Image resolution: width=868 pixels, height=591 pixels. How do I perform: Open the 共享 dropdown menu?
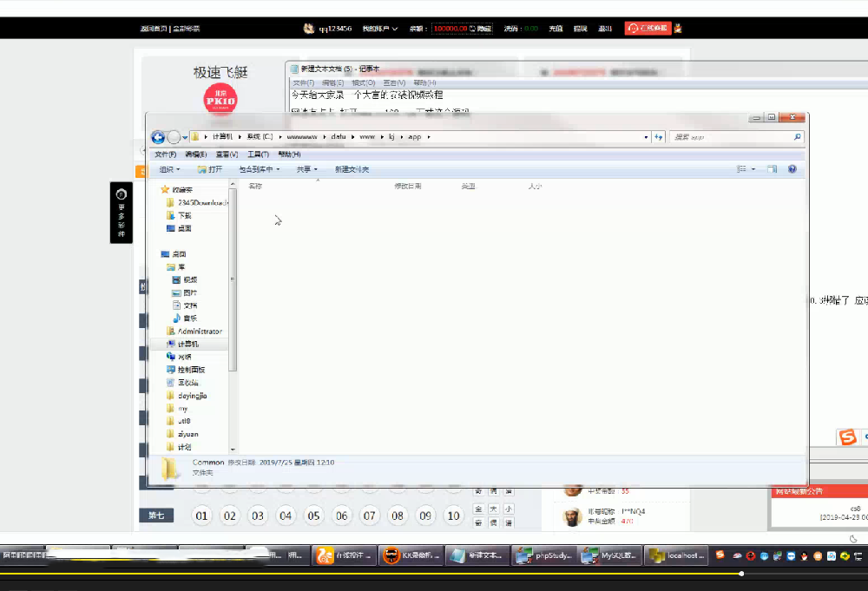click(306, 169)
